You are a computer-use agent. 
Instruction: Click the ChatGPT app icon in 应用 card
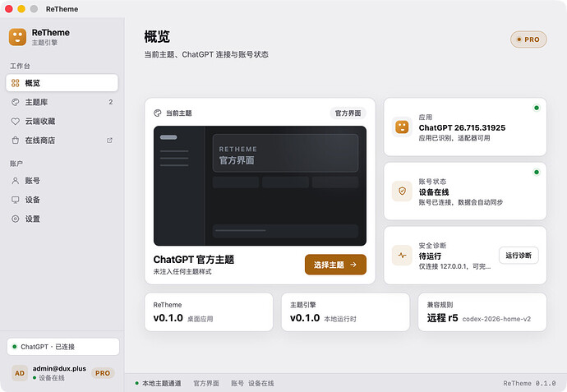point(402,127)
